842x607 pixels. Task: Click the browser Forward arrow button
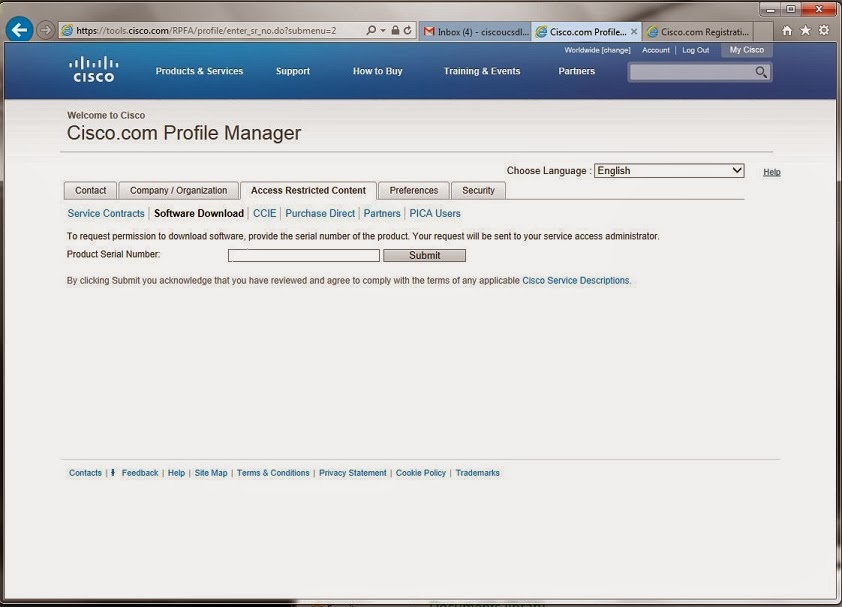[46, 30]
